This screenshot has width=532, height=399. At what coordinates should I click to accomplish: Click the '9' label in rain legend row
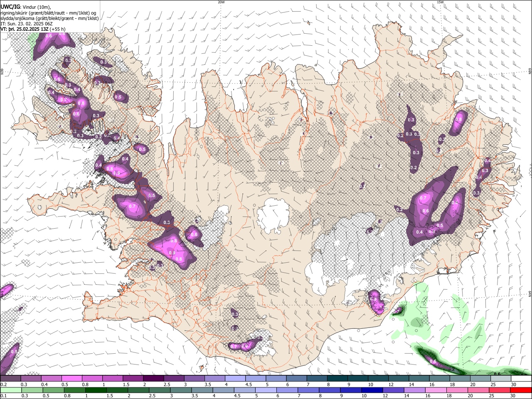(342, 396)
